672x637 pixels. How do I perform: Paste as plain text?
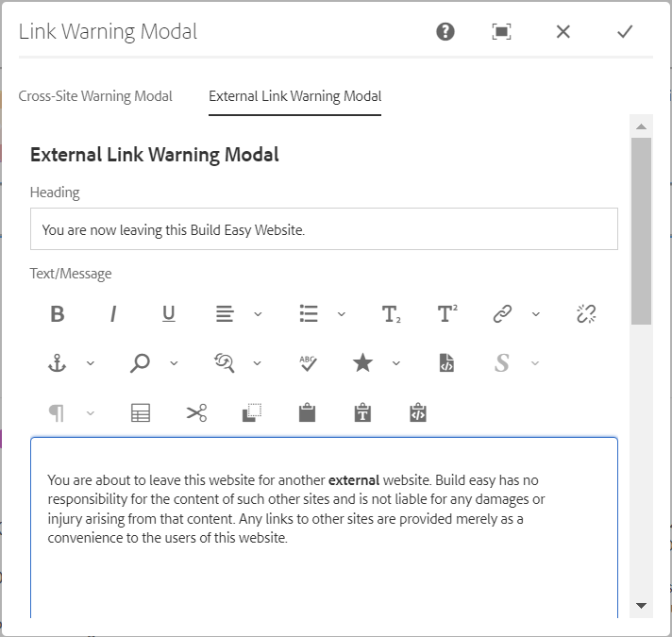pyautogui.click(x=362, y=412)
